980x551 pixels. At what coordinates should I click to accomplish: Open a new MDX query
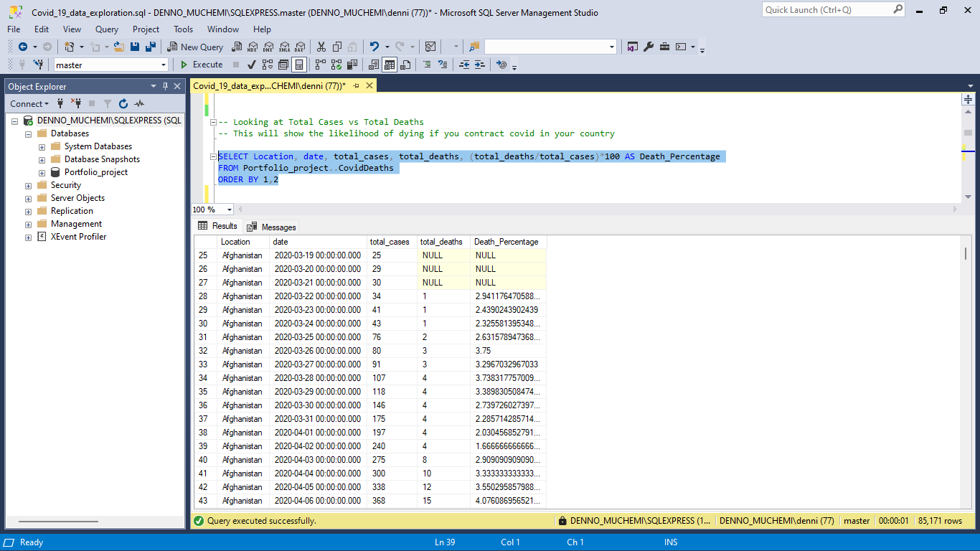pyautogui.click(x=253, y=47)
